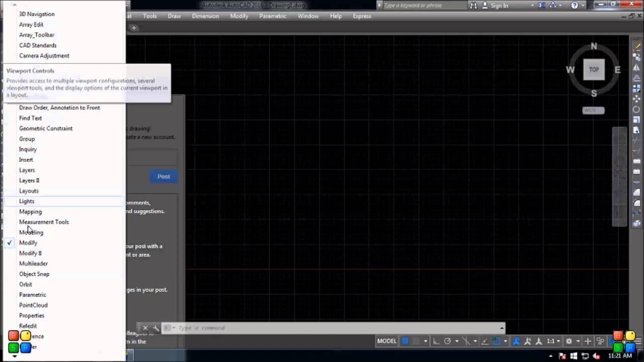The height and width of the screenshot is (362, 644).
Task: Toggle snap mode in status bar
Action: (x=416, y=341)
